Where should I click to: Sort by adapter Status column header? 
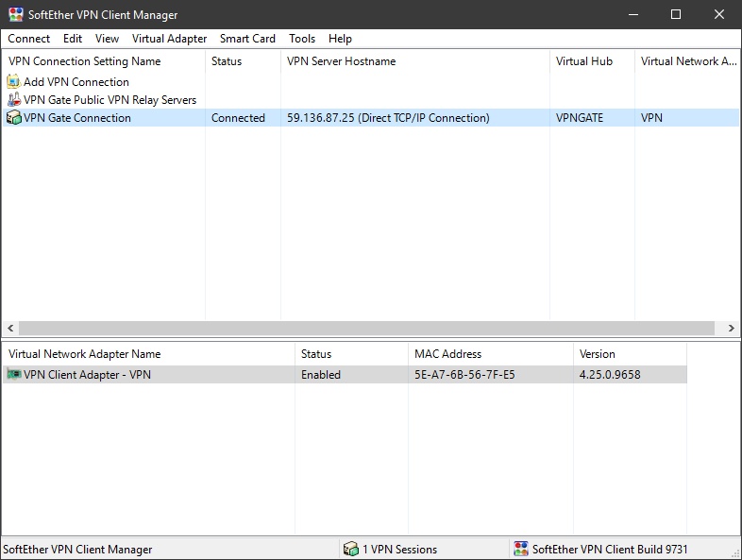click(351, 354)
